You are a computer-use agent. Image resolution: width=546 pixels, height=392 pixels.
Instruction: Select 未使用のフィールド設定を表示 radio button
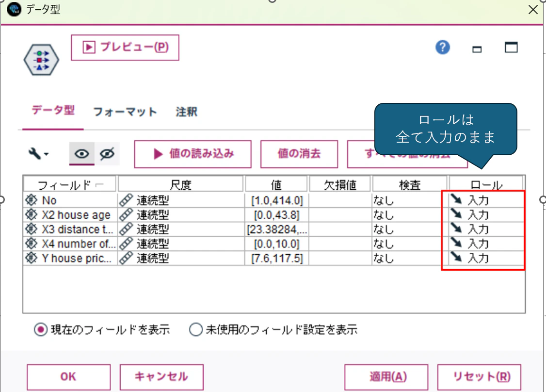[x=196, y=329]
